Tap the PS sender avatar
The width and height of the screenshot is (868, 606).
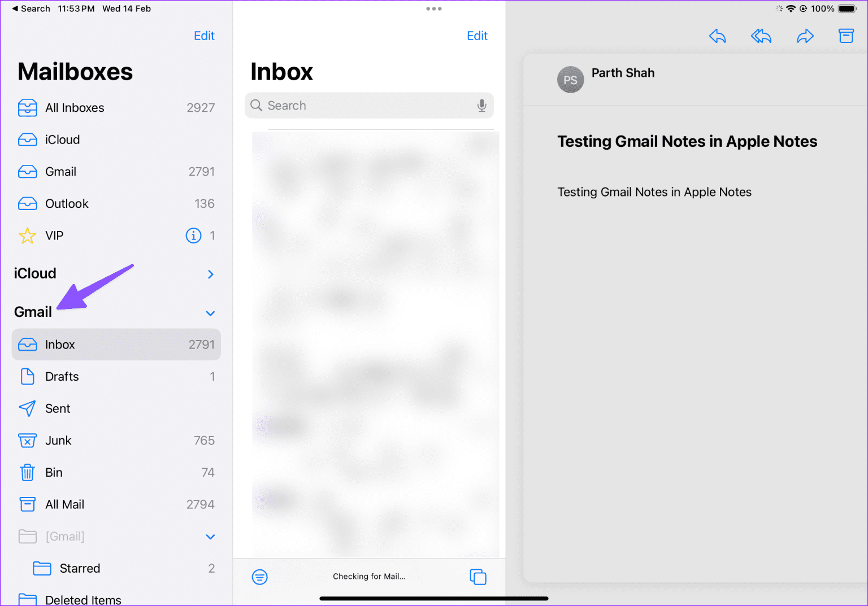click(x=570, y=80)
